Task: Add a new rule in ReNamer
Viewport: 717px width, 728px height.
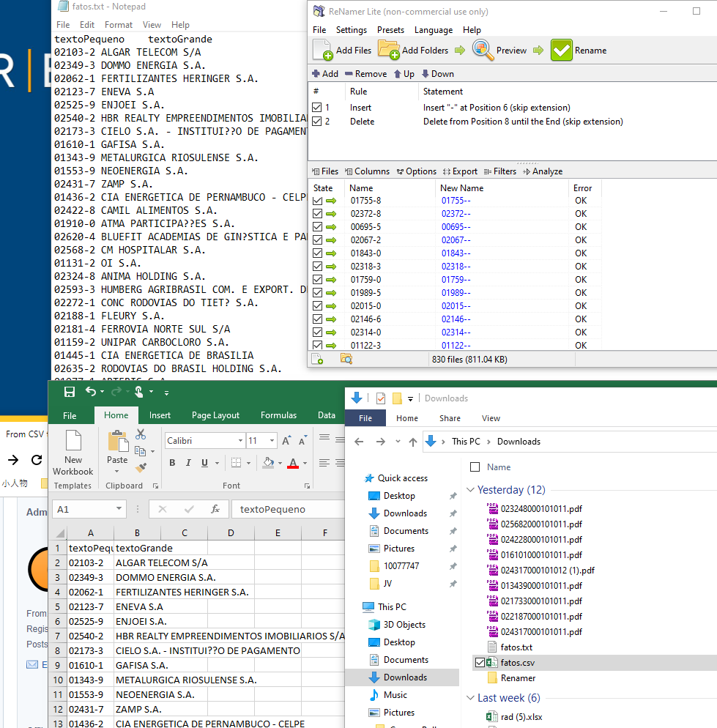Action: click(325, 74)
